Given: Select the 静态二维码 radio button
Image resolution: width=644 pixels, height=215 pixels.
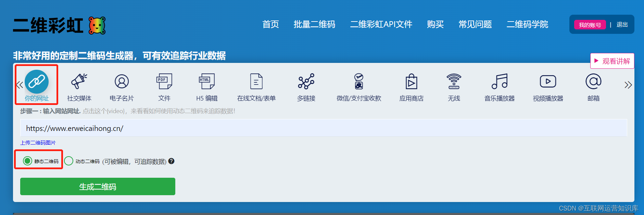Looking at the screenshot, I should 27,161.
